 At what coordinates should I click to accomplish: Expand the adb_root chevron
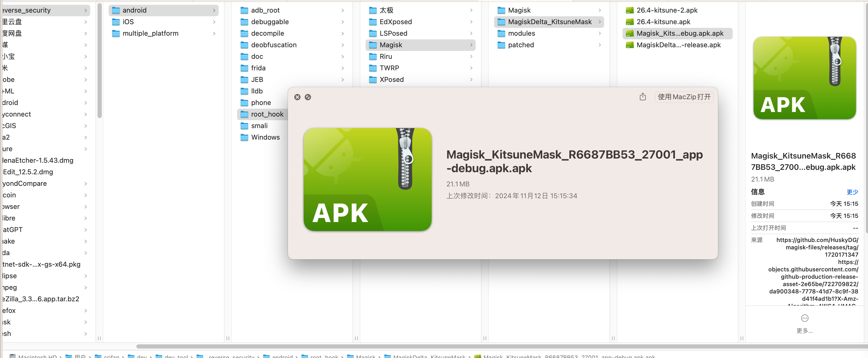click(343, 10)
